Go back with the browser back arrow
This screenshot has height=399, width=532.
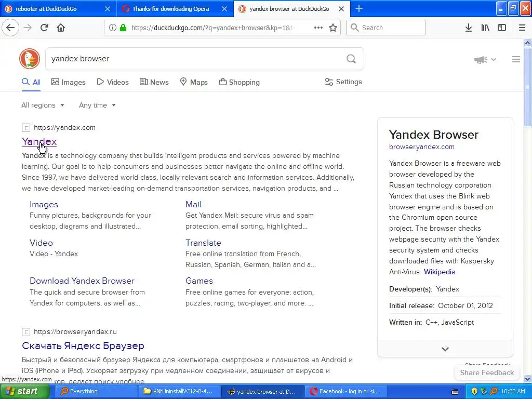pyautogui.click(x=10, y=28)
